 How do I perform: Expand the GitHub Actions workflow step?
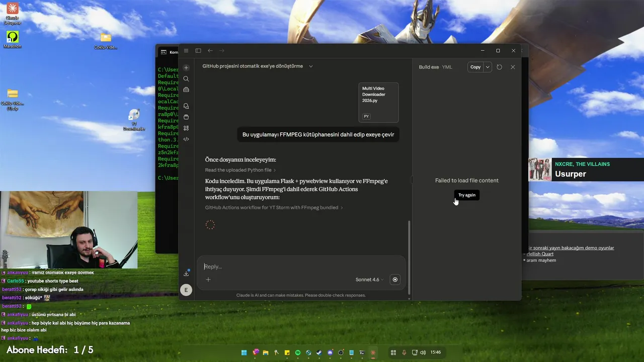click(274, 207)
